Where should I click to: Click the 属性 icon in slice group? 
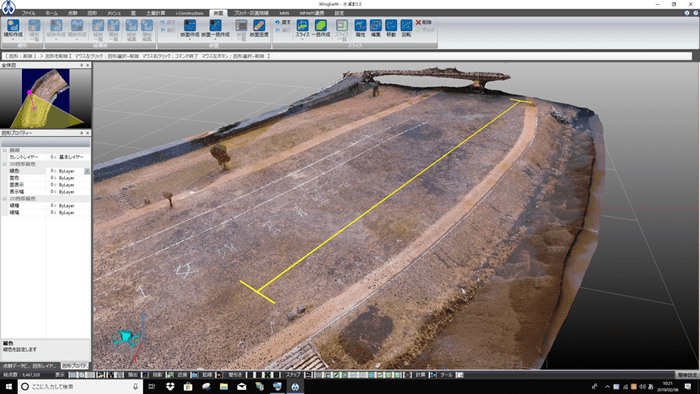pyautogui.click(x=360, y=29)
